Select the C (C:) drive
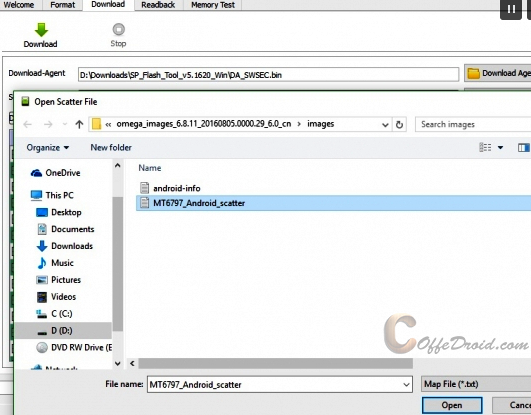The width and height of the screenshot is (531, 415). point(54,314)
